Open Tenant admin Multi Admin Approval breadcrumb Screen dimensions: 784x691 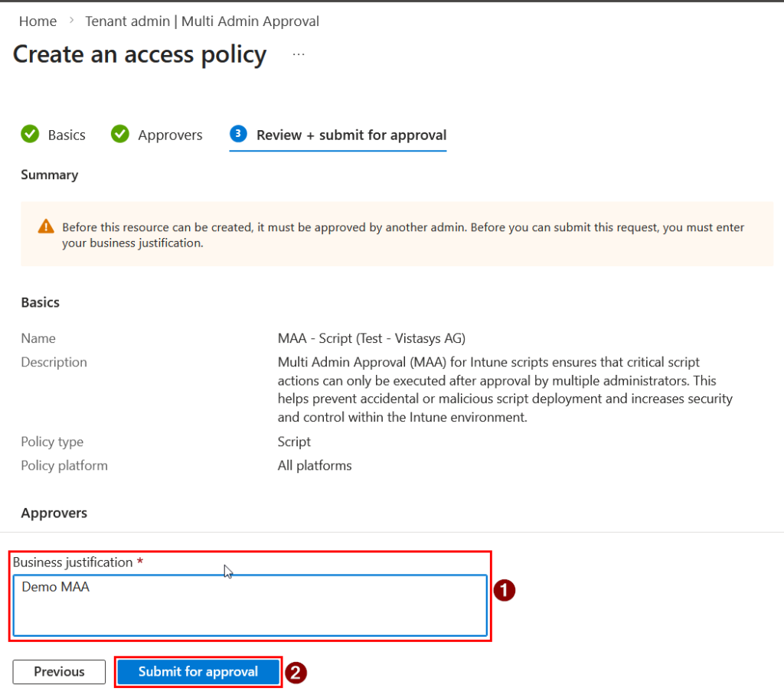(x=202, y=21)
